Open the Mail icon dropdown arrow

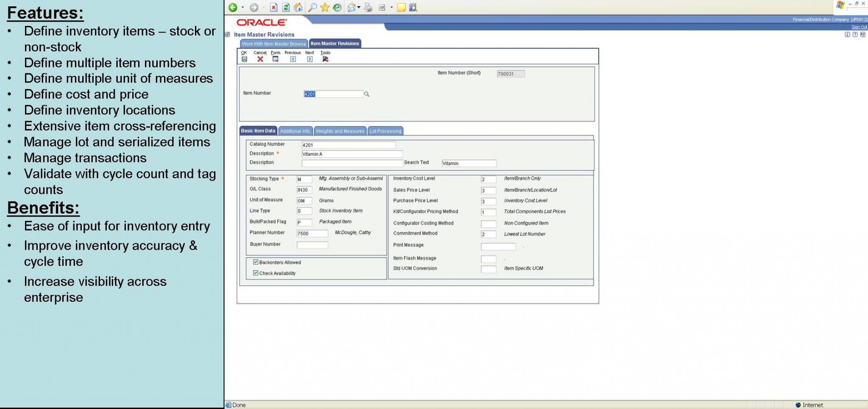pos(358,7)
